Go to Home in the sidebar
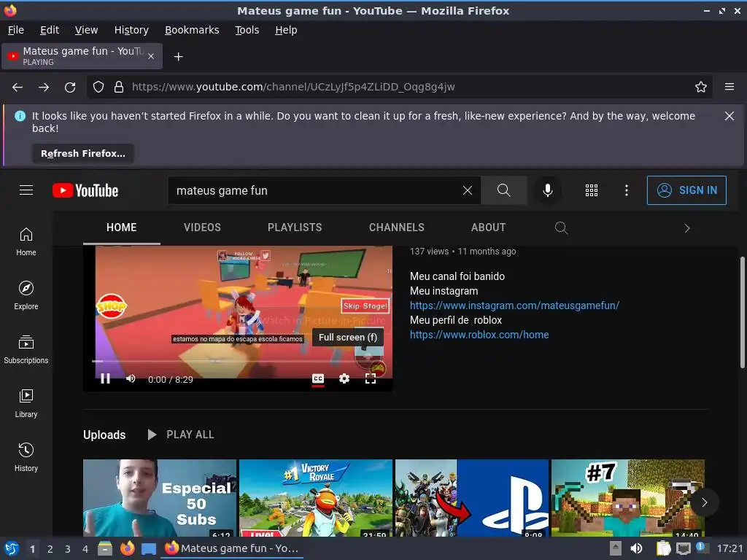747x560 pixels. point(26,242)
